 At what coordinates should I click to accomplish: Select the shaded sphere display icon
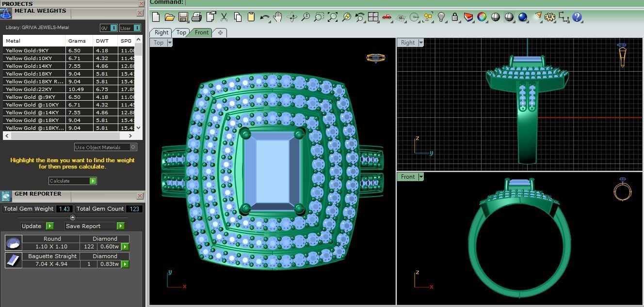[495, 17]
